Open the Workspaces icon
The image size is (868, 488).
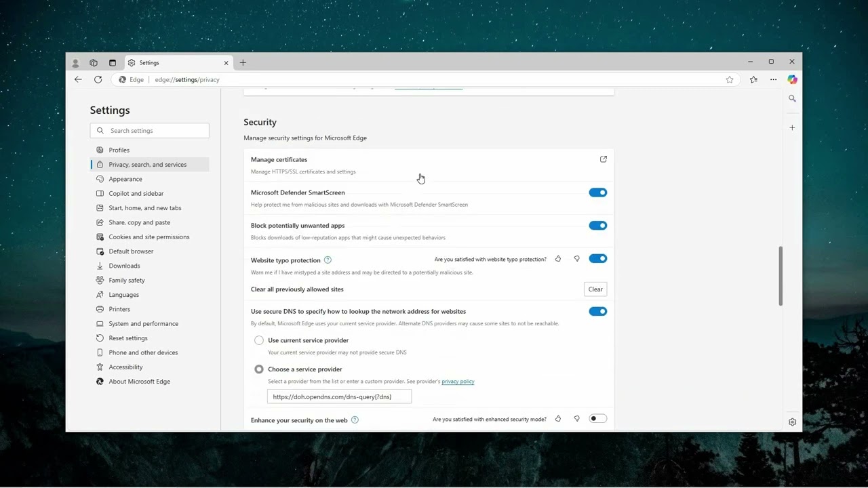click(x=94, y=63)
